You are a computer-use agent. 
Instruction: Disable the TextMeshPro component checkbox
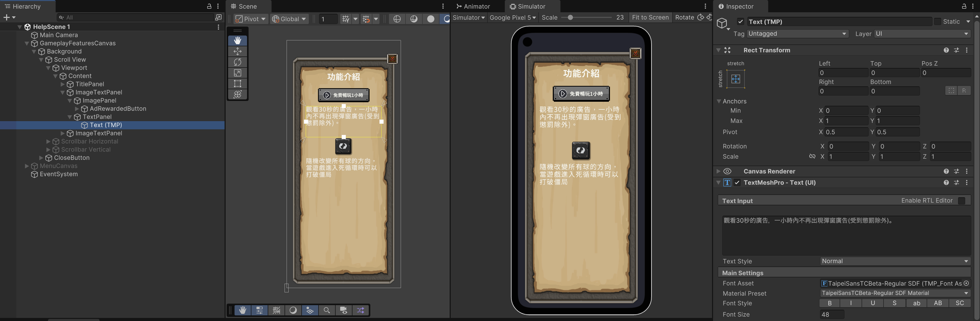click(737, 183)
